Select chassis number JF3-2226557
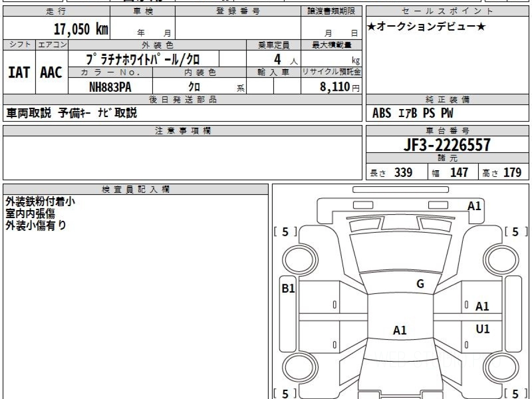This screenshot has width=532, height=399. [447, 145]
